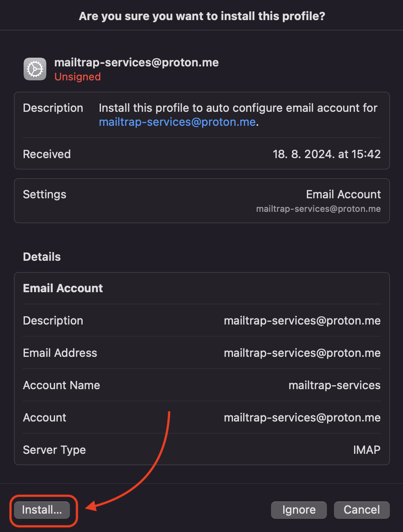Select the Account row value
The image size is (403, 532).
302,418
